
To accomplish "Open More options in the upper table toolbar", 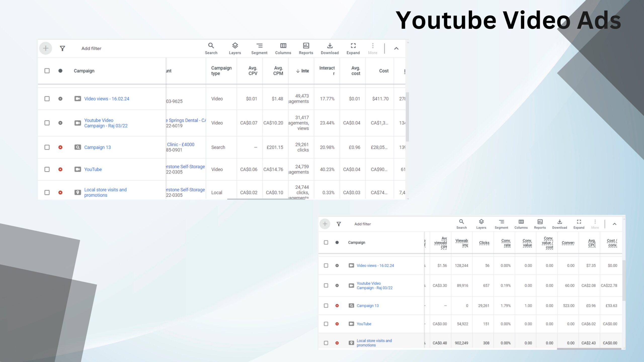I will [373, 49].
